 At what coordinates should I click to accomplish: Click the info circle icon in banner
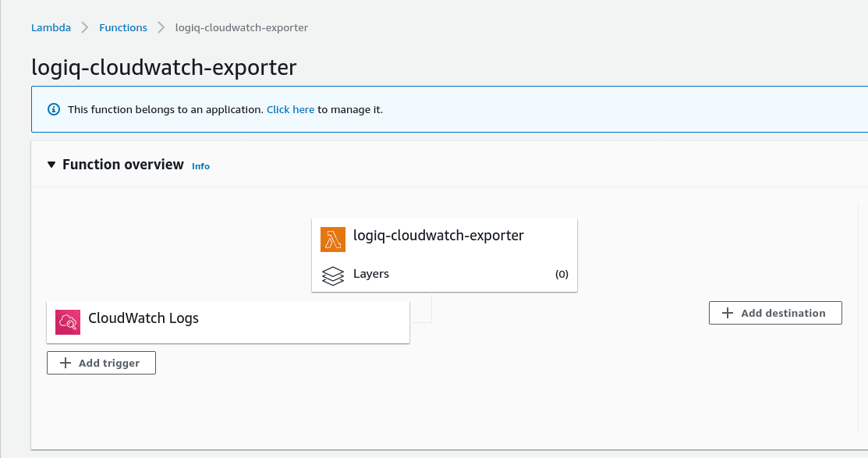[54, 109]
